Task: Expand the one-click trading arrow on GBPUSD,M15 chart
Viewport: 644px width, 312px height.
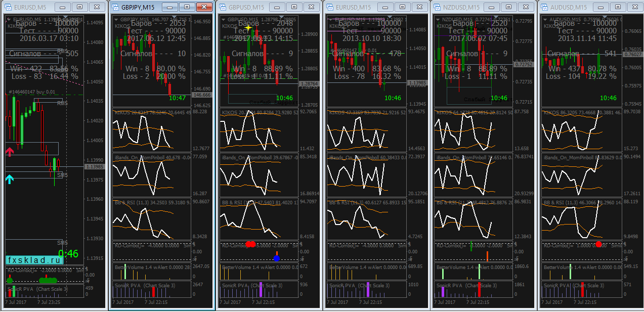Action: click(x=224, y=19)
